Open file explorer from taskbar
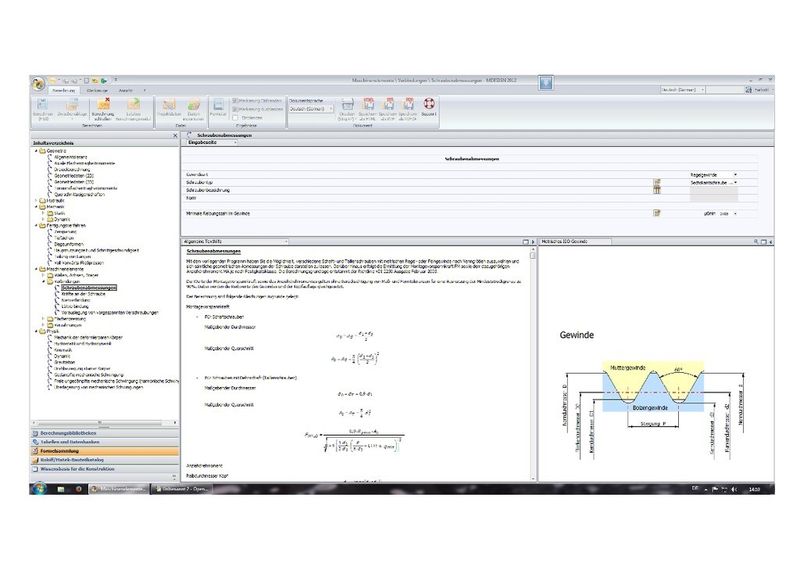 [61, 489]
